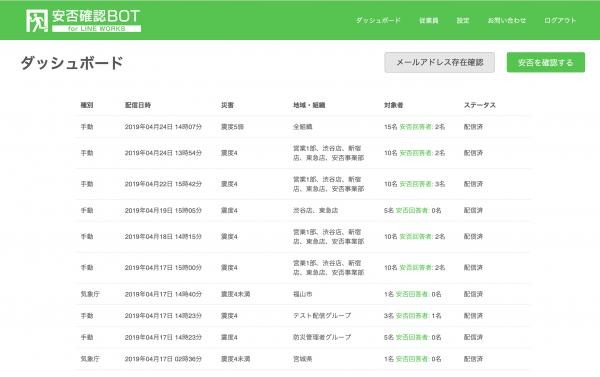This screenshot has width=600, height=377.
Task: Click the ダッシュボード page heading
Action: click(x=72, y=63)
